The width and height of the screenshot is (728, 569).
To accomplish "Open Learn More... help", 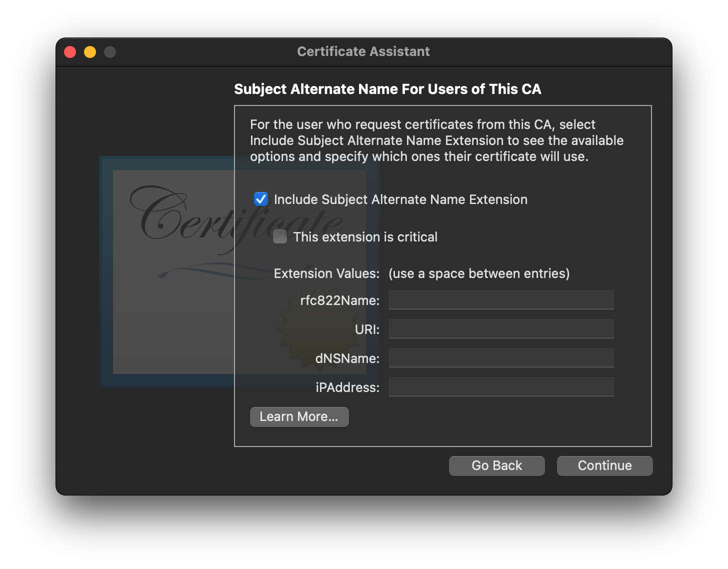I will (x=299, y=417).
